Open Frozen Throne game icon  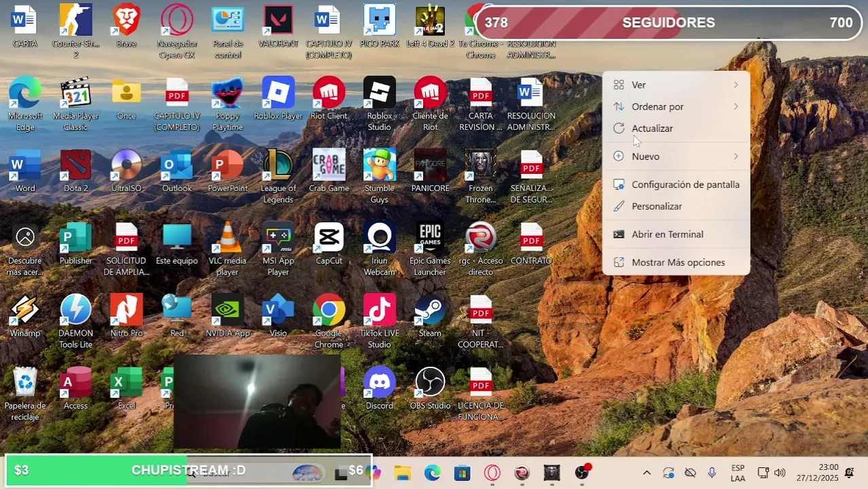(480, 177)
